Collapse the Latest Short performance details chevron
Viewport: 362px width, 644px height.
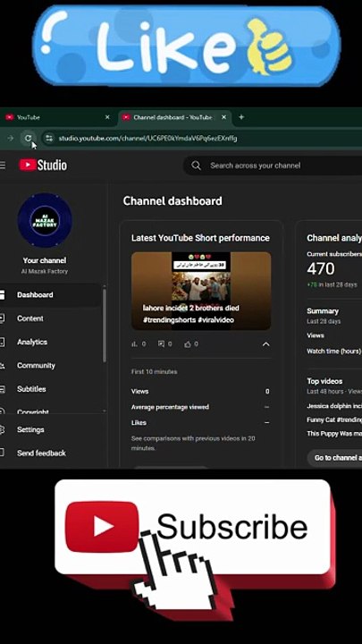point(266,344)
